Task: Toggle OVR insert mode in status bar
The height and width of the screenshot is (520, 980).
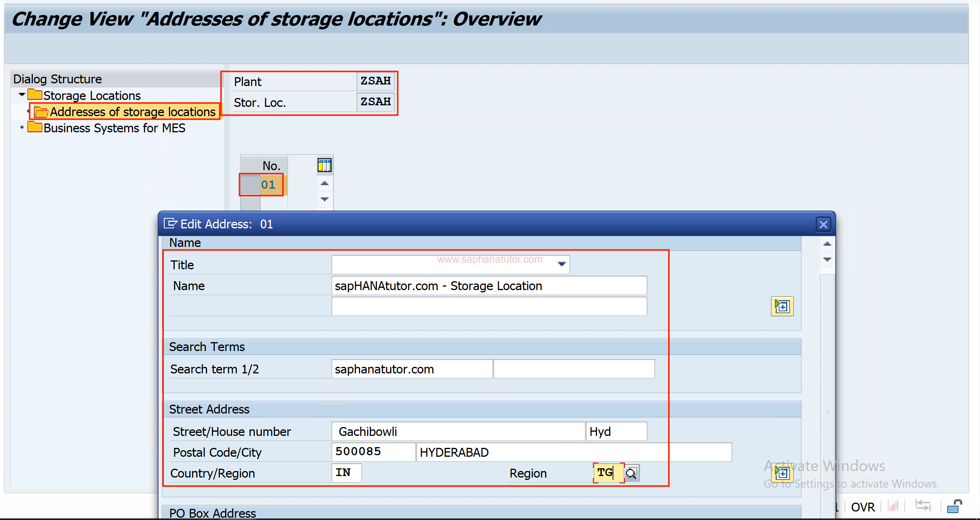Action: (863, 507)
